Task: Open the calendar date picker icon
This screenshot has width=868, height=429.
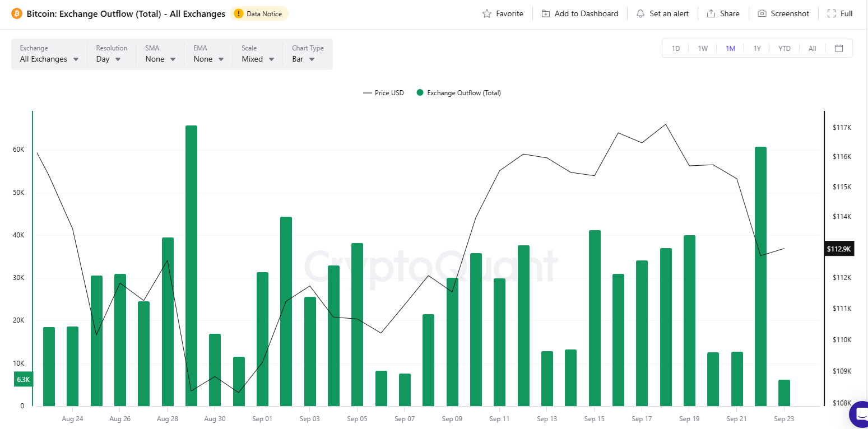Action: (839, 48)
